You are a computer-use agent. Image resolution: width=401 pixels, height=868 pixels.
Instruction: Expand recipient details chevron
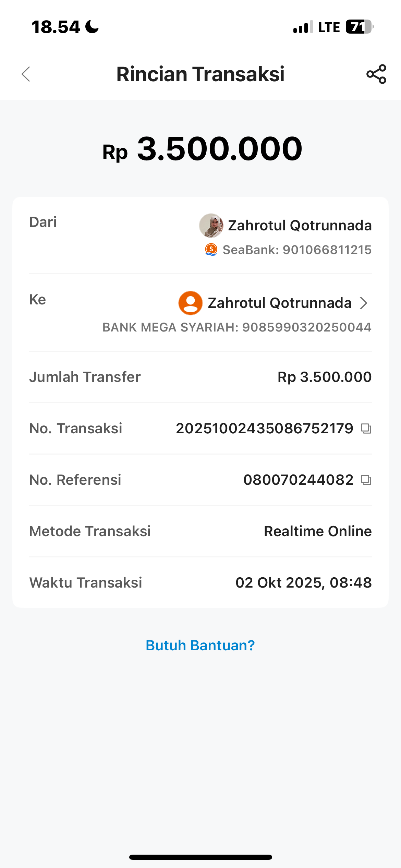click(364, 303)
